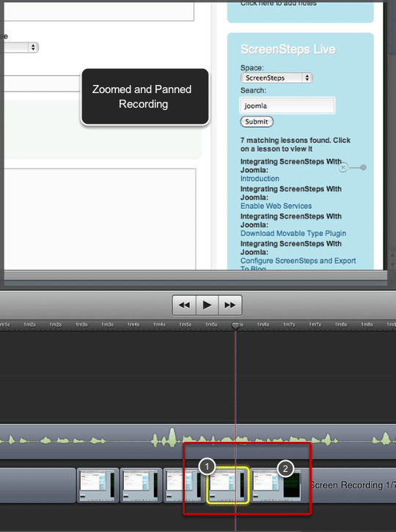Viewport: 396px width, 532px height.
Task: Click the audio waveform track
Action: click(198, 441)
